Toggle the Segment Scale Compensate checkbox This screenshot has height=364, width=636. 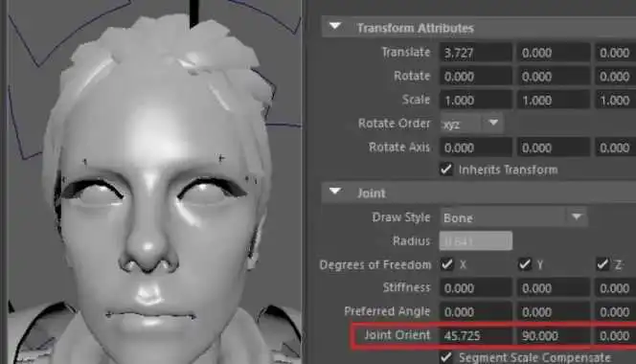coord(446,357)
